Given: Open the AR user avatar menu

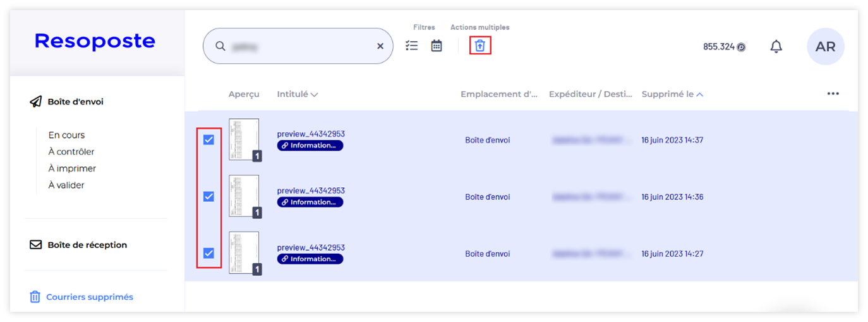Looking at the screenshot, I should 825,46.
